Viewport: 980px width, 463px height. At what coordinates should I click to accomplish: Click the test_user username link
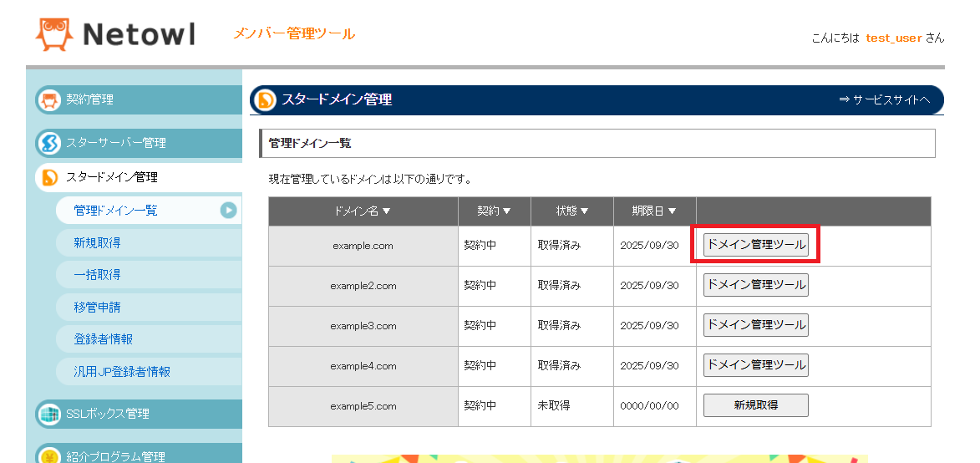894,38
